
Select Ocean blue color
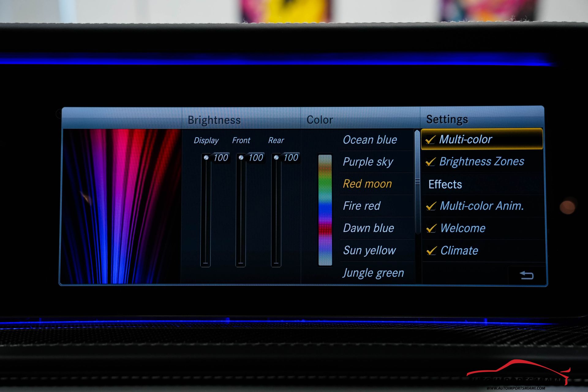click(x=370, y=140)
